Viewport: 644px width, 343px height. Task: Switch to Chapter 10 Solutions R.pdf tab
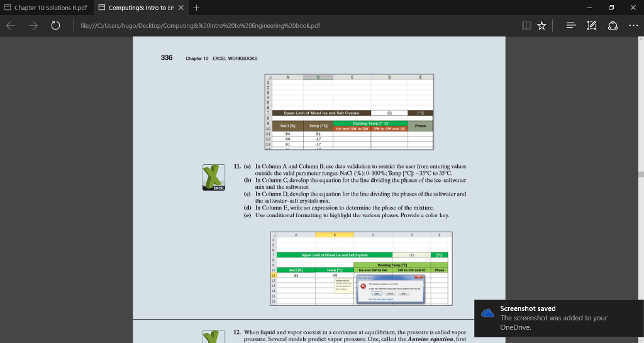pyautogui.click(x=47, y=8)
